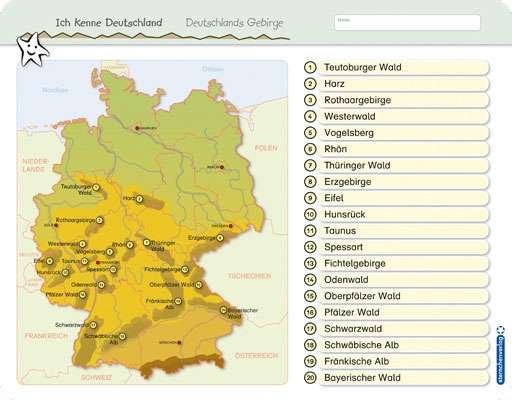Click the Fichtelgebirge marker on the map

pos(185,269)
